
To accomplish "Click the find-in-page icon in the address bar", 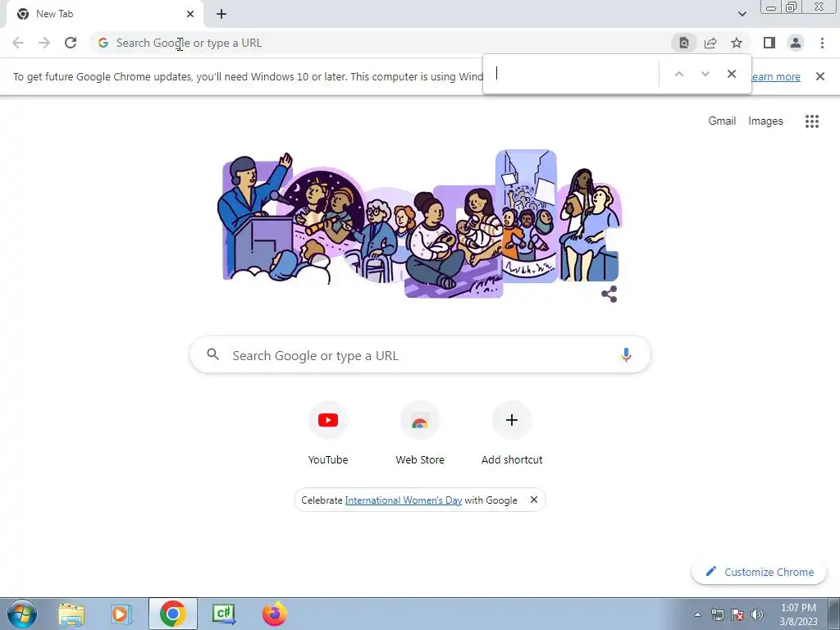I will [x=684, y=43].
